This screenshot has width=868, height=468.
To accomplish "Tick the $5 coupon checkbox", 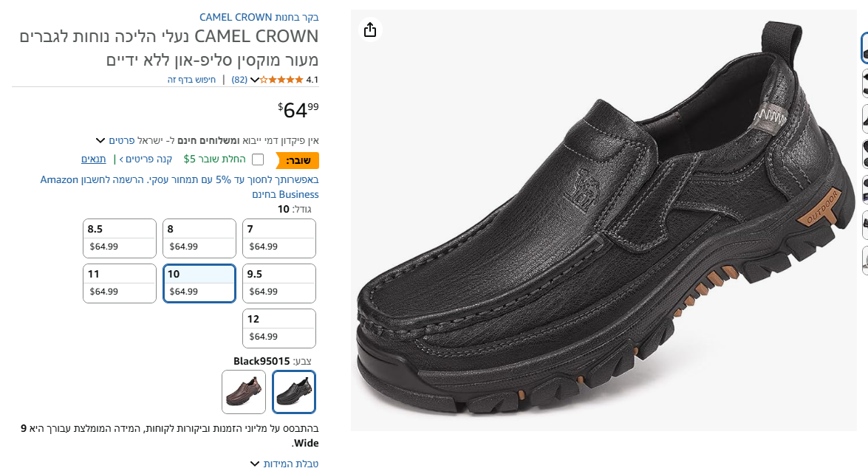I will click(258, 159).
